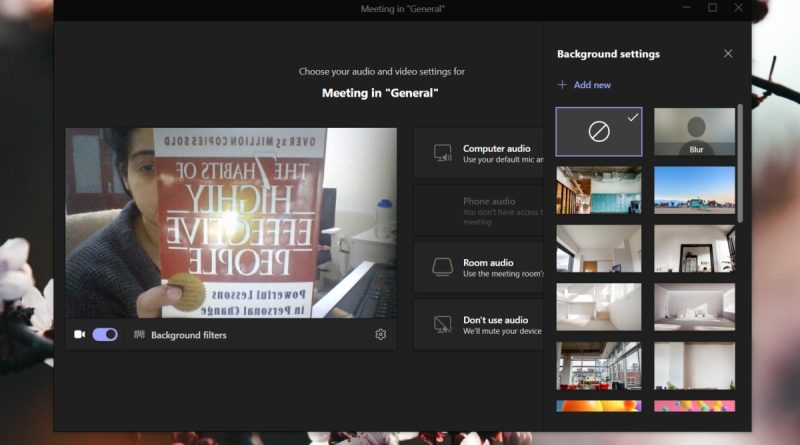The height and width of the screenshot is (445, 800).
Task: Close the Background settings panel
Action: (728, 54)
